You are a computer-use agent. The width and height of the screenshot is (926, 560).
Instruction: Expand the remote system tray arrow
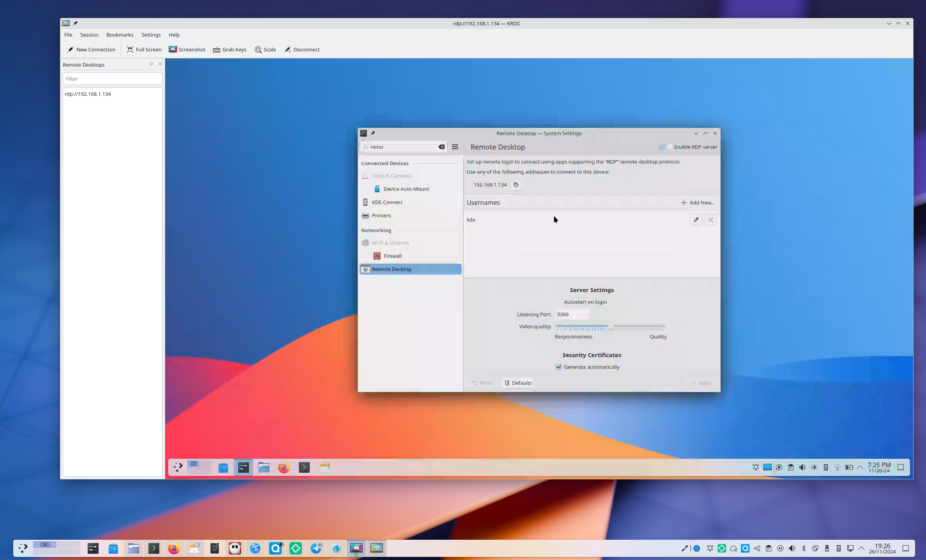click(x=860, y=467)
